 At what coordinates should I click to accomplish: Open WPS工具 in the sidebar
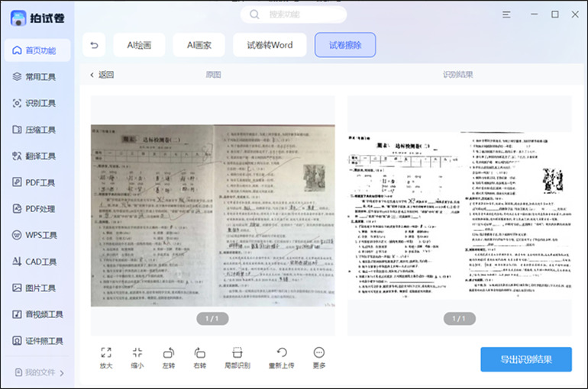click(x=34, y=235)
